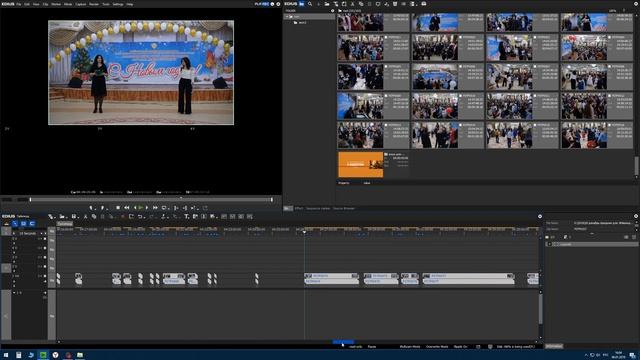Switch to the Sequence marker tab
Screen dimensions: 640x360
coord(318,209)
